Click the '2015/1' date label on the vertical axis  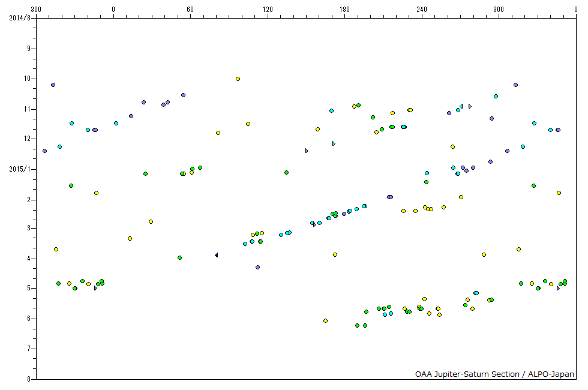pyautogui.click(x=19, y=169)
